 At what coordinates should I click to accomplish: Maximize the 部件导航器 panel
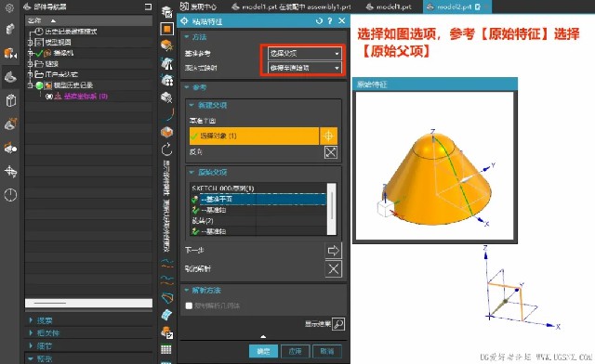tap(148, 6)
